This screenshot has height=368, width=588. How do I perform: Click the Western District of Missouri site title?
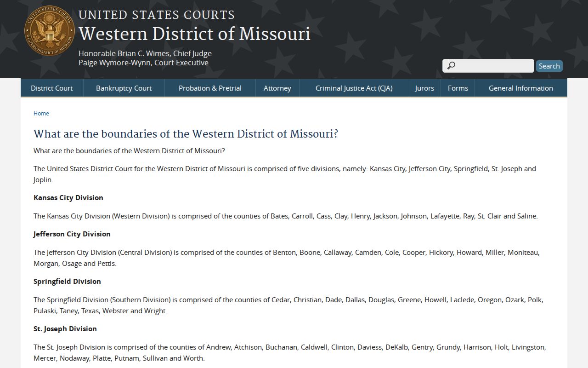click(194, 34)
